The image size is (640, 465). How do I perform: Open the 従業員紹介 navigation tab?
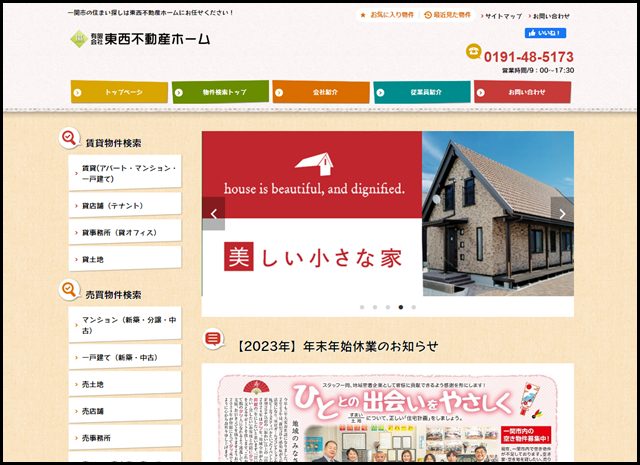[422, 92]
